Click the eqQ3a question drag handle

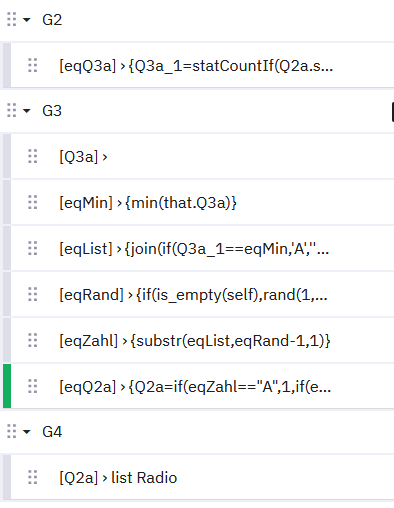(32, 65)
